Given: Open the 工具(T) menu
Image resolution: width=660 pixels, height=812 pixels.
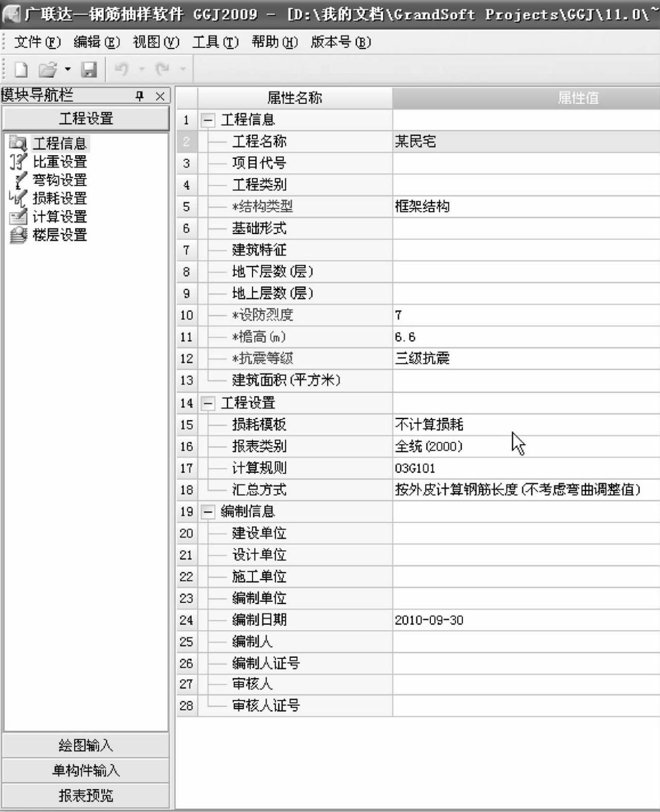Looking at the screenshot, I should [215, 42].
